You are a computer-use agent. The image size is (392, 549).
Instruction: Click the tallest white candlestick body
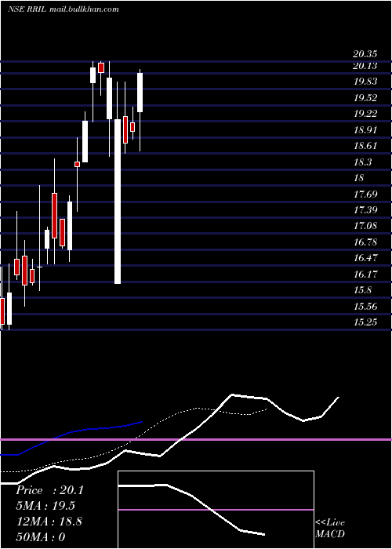(x=118, y=202)
